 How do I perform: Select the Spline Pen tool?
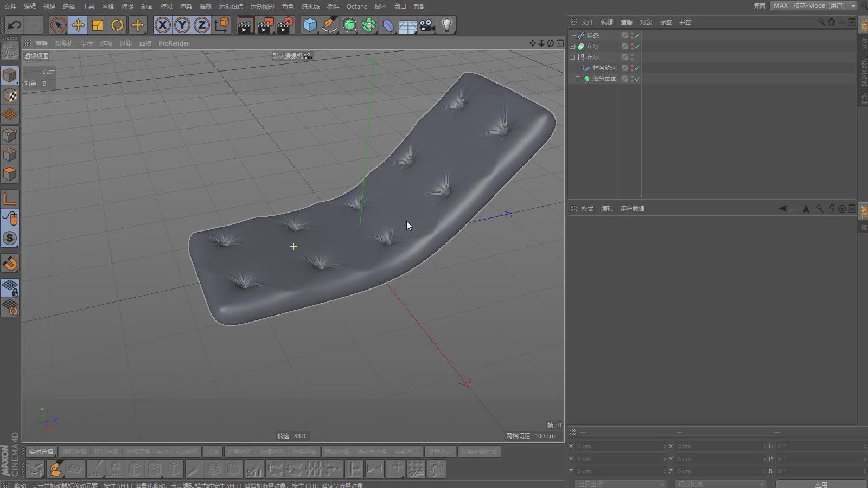pos(329,25)
